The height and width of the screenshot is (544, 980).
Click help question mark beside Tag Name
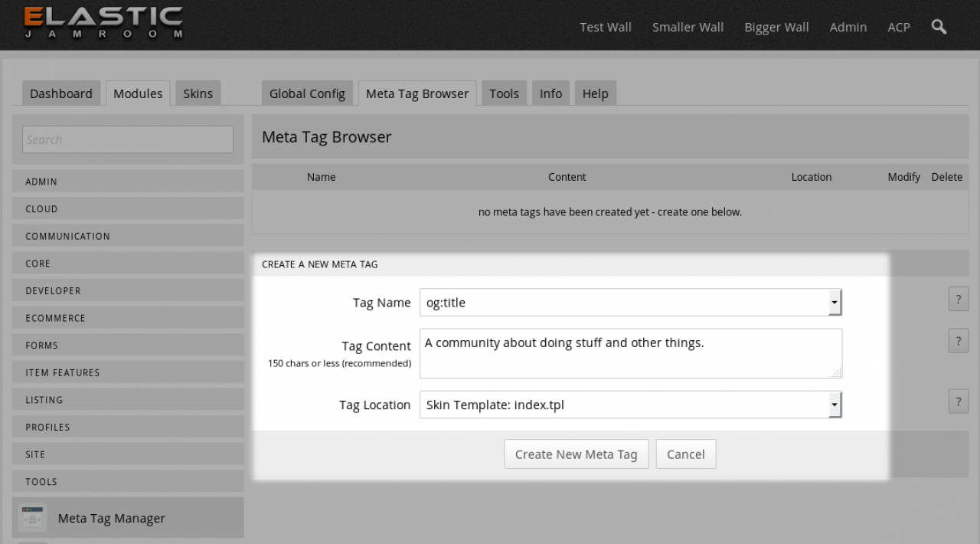tap(958, 299)
